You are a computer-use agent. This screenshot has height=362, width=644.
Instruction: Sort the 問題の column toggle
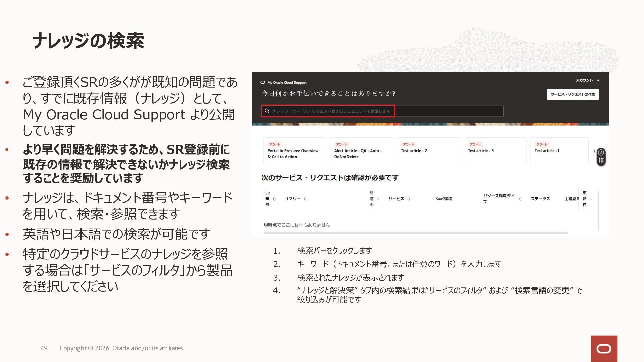point(378,199)
